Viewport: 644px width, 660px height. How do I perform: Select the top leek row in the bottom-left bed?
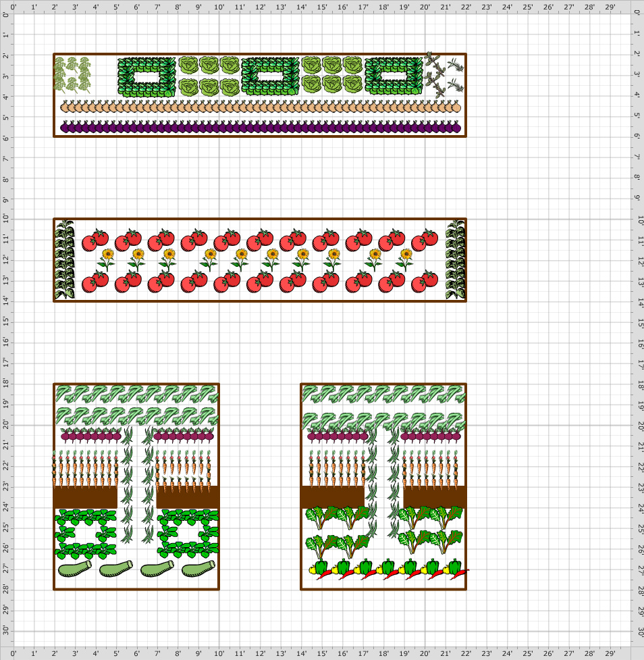click(x=137, y=395)
